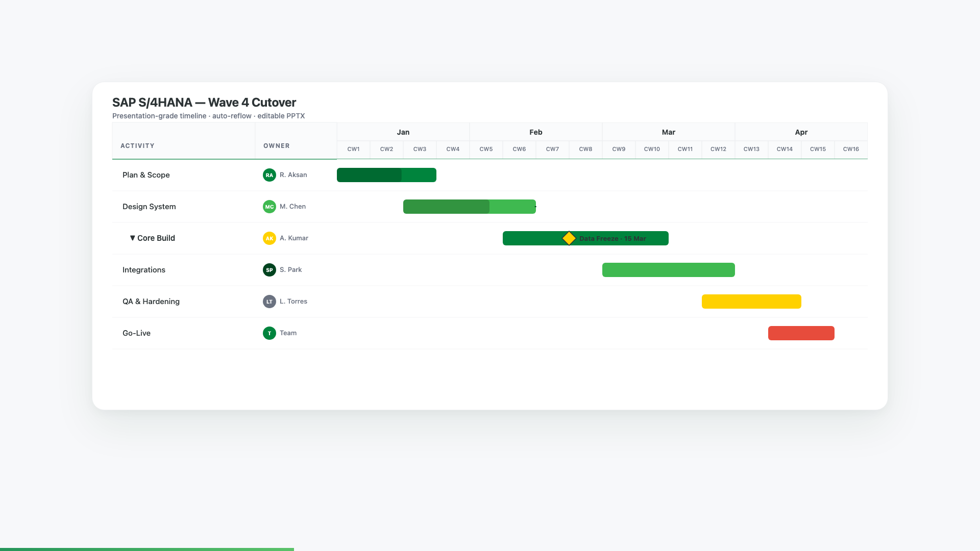This screenshot has height=551, width=980.
Task: Click owner name R. Aksan
Action: pyautogui.click(x=293, y=175)
